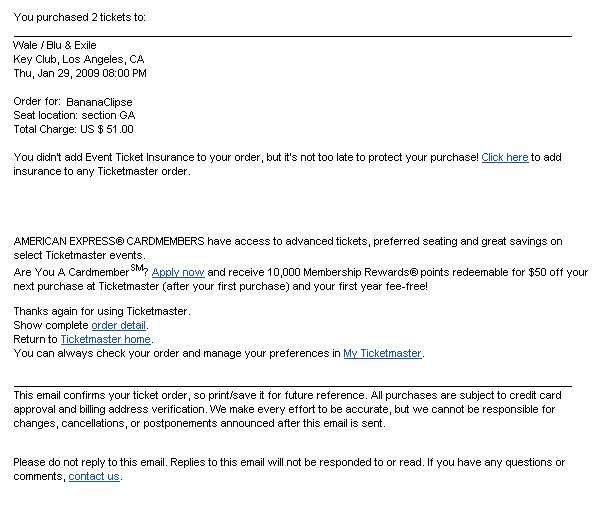Open the "My Ticketmaster" link
The image size is (603, 506).
click(x=382, y=353)
